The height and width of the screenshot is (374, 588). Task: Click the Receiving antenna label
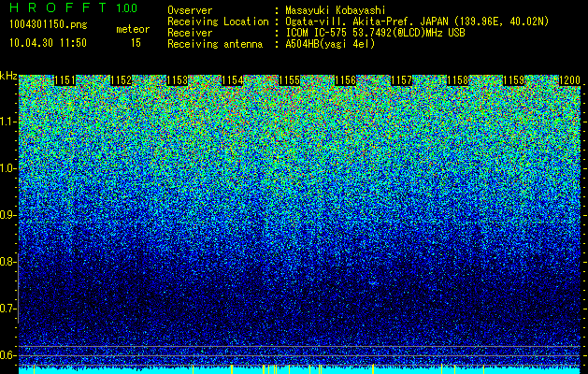pyautogui.click(x=215, y=44)
